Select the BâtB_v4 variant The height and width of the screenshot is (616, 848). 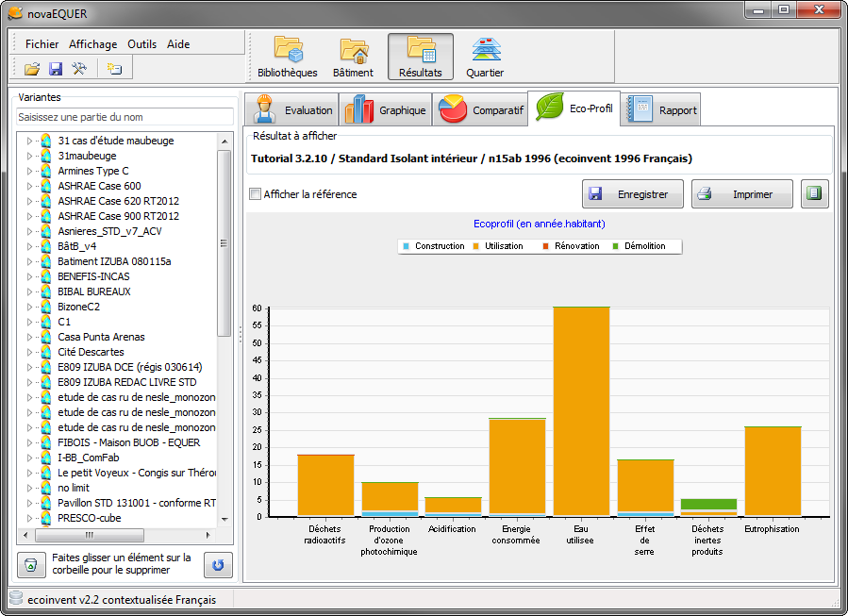[x=76, y=246]
